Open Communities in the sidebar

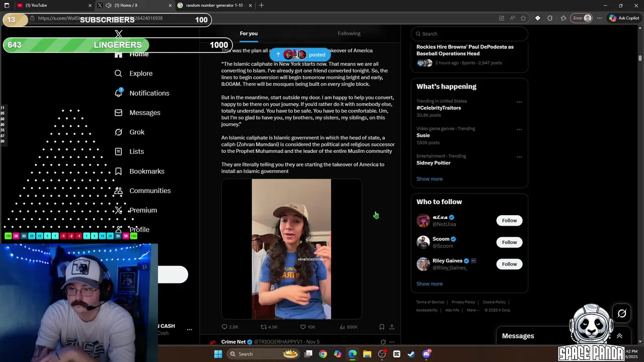coord(142,191)
